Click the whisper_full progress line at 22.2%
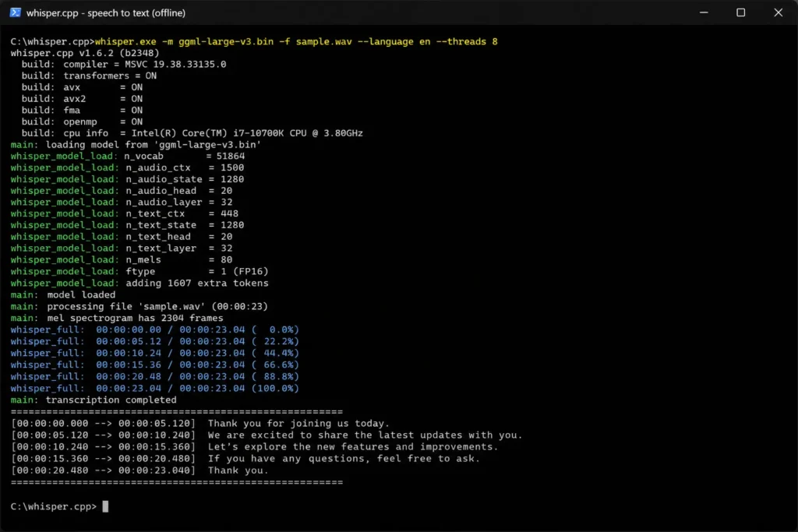 [x=155, y=342]
